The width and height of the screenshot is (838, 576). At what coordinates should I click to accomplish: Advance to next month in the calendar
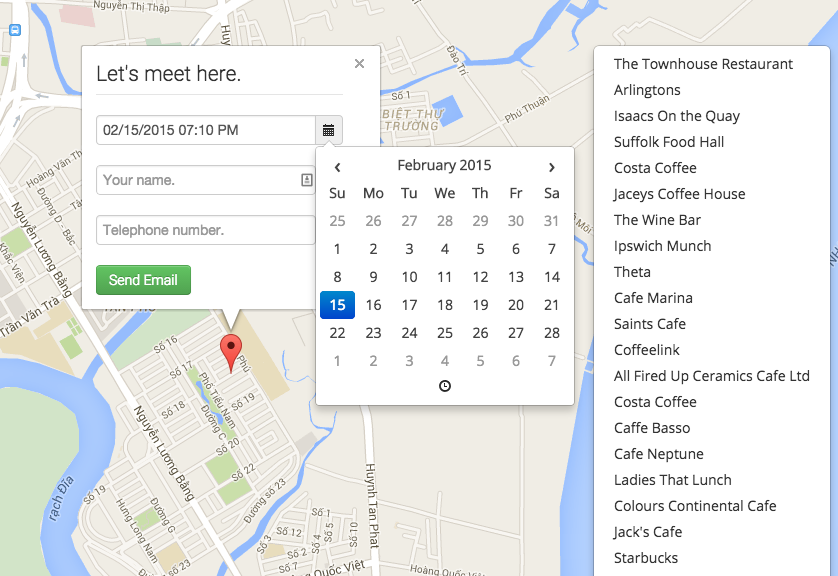coord(551,167)
